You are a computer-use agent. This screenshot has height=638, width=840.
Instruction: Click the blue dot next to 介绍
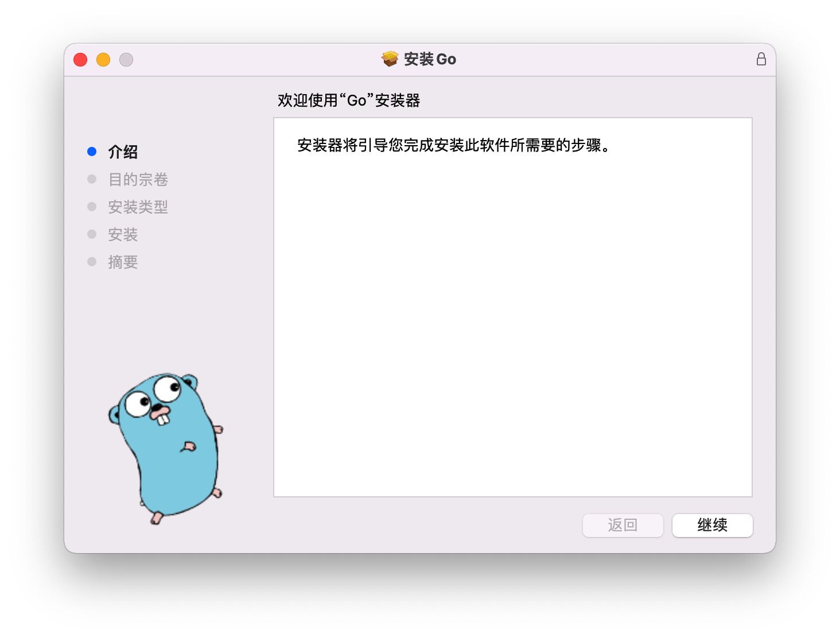(92, 151)
